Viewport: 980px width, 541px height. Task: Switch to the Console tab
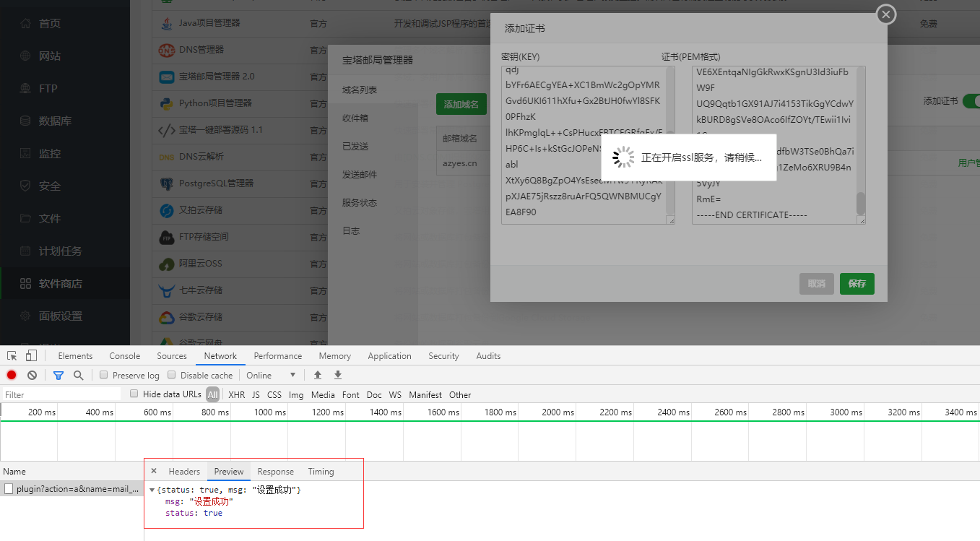click(125, 355)
